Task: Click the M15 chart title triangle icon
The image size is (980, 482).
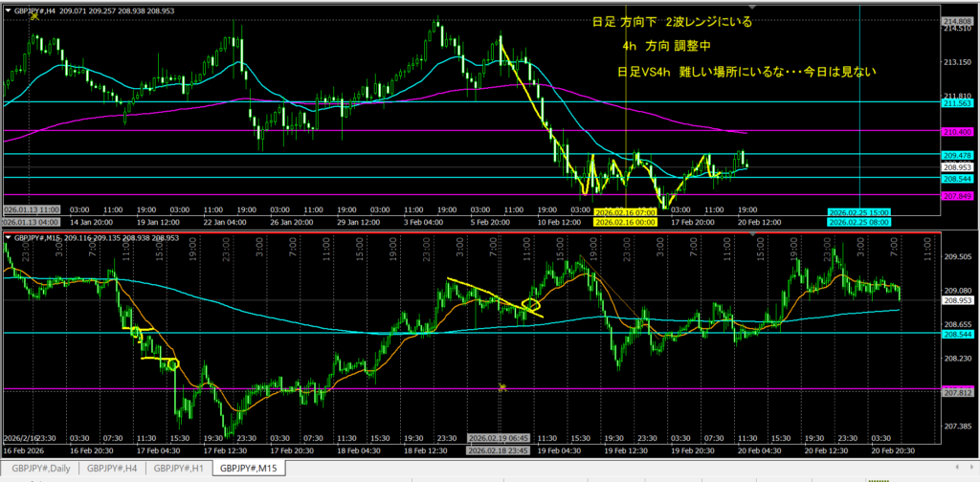Action: tap(9, 237)
